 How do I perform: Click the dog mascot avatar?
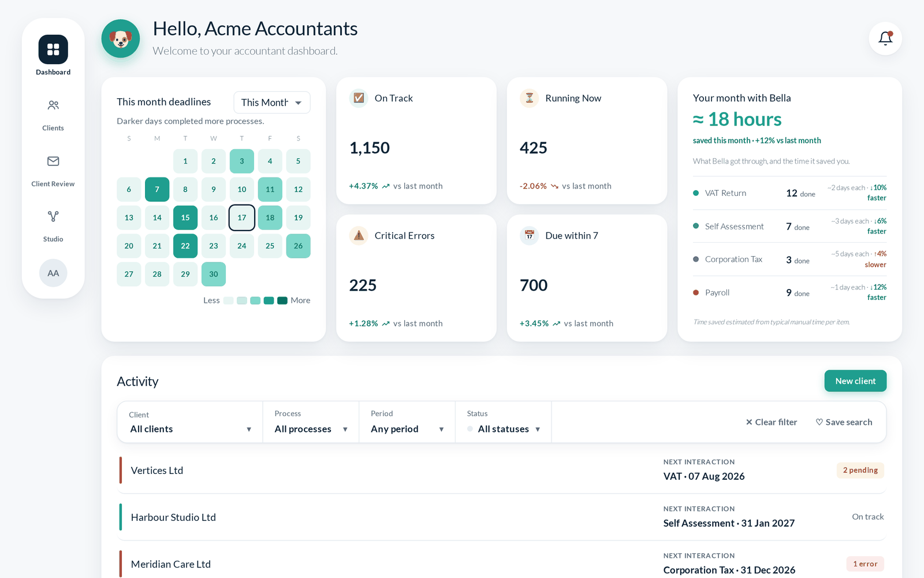click(121, 39)
